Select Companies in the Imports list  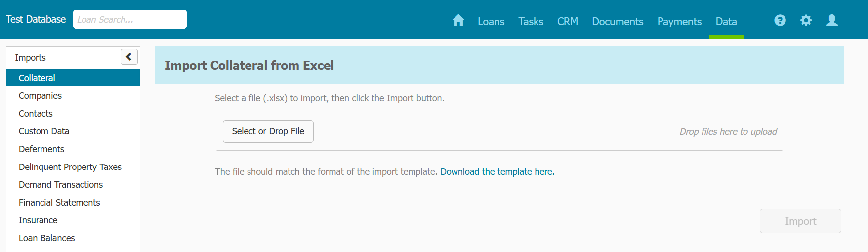[40, 96]
